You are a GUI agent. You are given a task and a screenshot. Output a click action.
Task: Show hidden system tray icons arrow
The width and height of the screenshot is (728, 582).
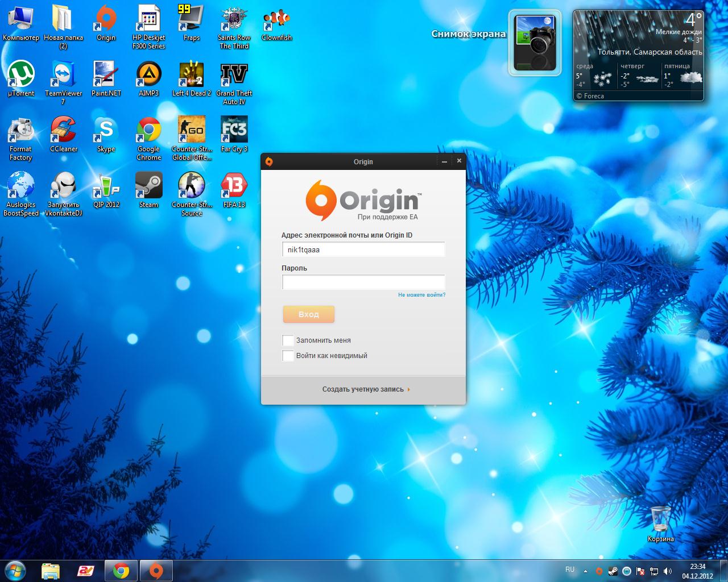click(x=585, y=571)
